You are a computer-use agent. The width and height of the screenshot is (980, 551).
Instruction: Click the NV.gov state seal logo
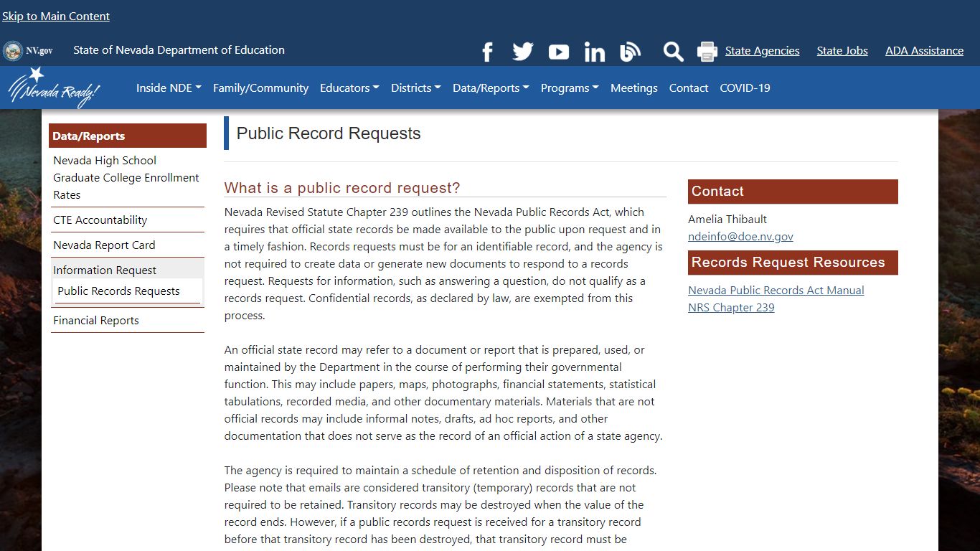click(x=28, y=51)
